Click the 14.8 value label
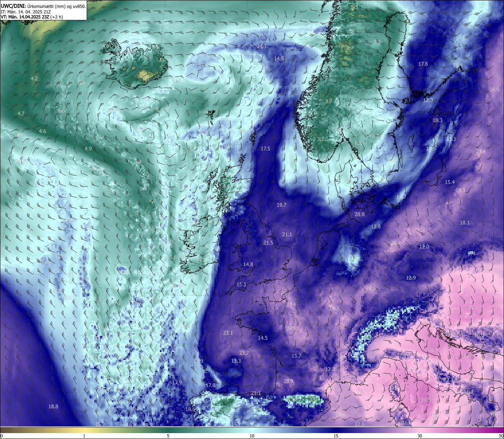This screenshot has height=439, width=504. 248,265
